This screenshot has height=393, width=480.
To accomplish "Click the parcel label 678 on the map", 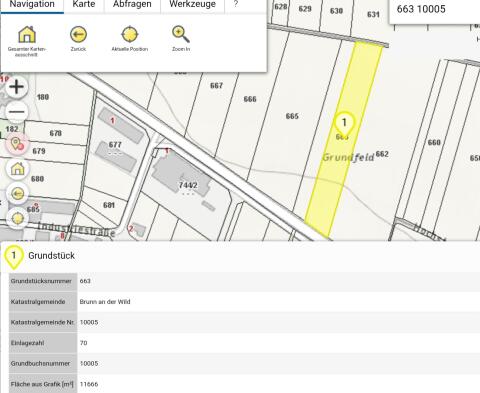I will [x=55, y=133].
